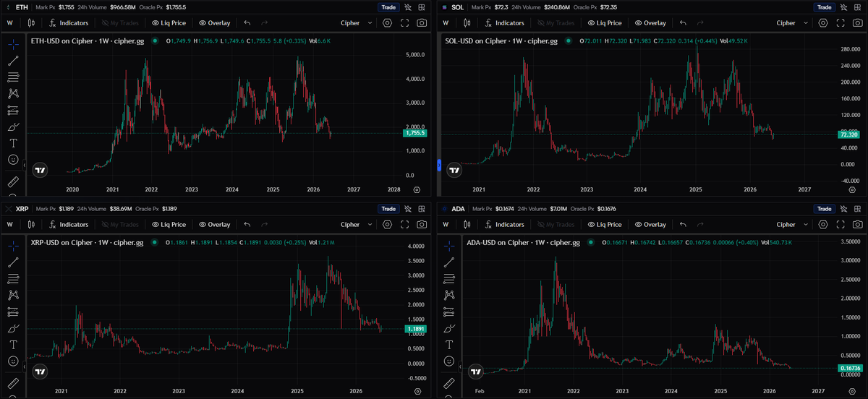Enter fullscreen mode on XRP chart
Screen dimensions: 868x399
pos(405,225)
